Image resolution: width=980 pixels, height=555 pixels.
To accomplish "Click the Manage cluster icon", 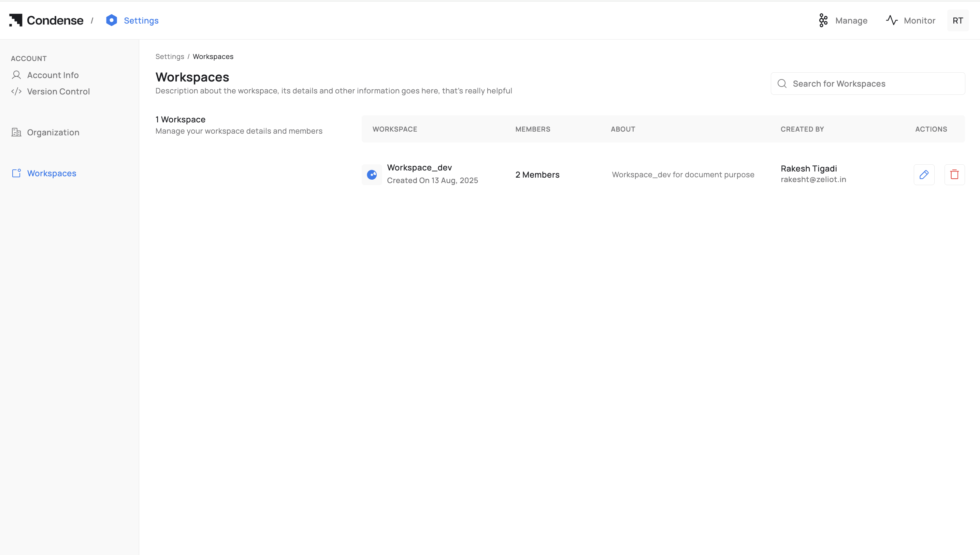I will tap(823, 20).
